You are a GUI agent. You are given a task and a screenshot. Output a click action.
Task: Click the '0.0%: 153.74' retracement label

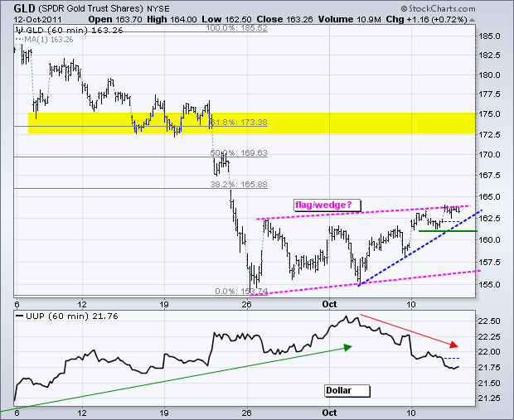click(241, 292)
